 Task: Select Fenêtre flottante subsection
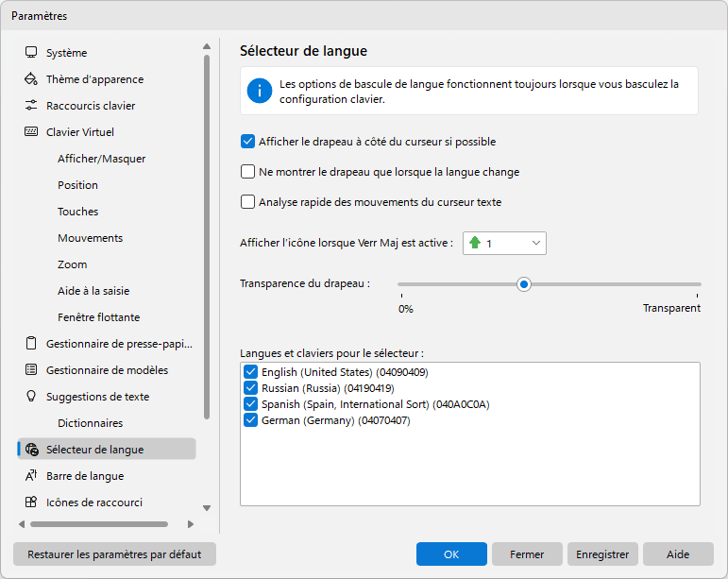[x=98, y=317]
